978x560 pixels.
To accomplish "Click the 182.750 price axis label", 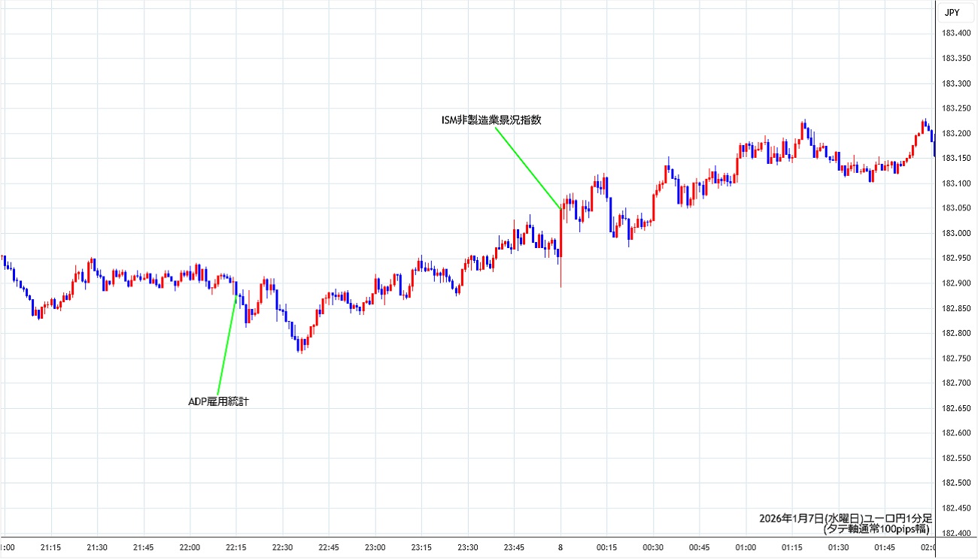I will pyautogui.click(x=955, y=358).
